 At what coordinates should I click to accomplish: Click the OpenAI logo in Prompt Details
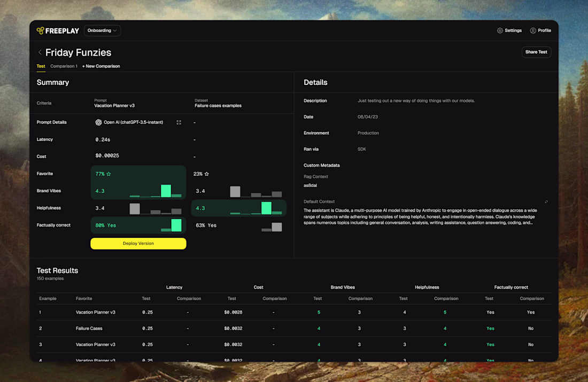pos(98,122)
